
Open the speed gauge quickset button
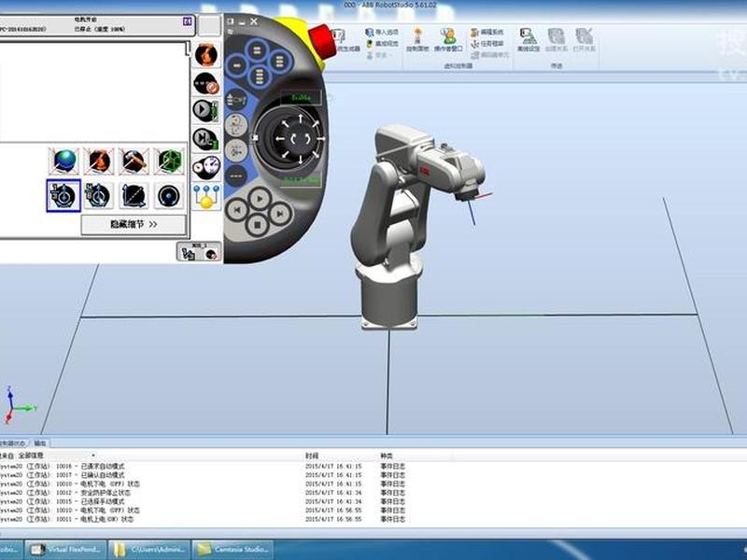coord(206,167)
